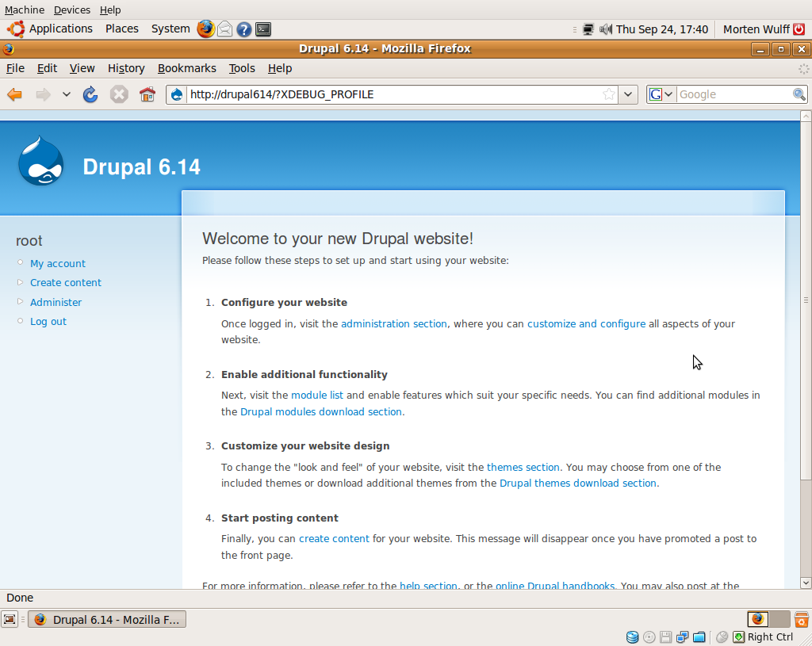The image size is (812, 646).
Task: Click the Drupal site favicon in address bar
Action: tap(177, 94)
